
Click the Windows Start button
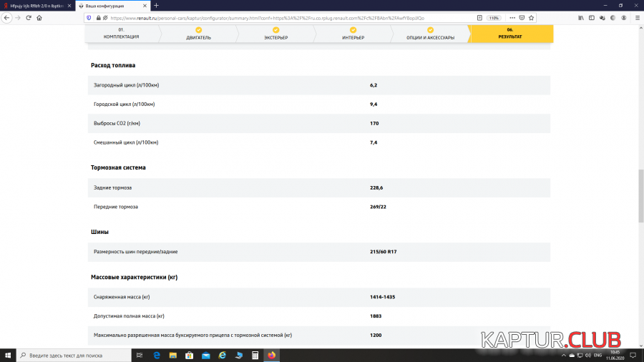(x=8, y=355)
